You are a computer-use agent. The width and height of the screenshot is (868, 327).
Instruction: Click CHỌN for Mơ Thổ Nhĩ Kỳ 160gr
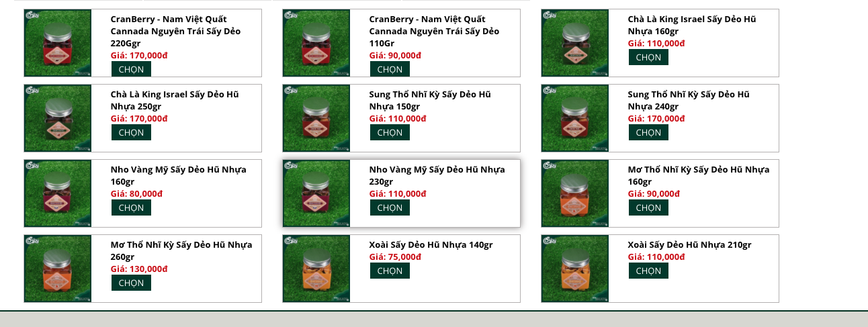pos(648,207)
